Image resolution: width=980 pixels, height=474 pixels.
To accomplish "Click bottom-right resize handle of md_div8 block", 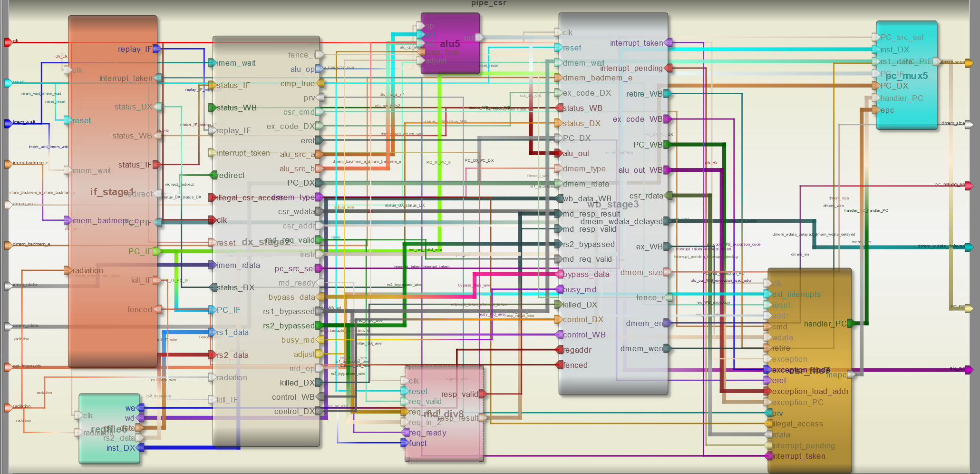I will [x=481, y=459].
